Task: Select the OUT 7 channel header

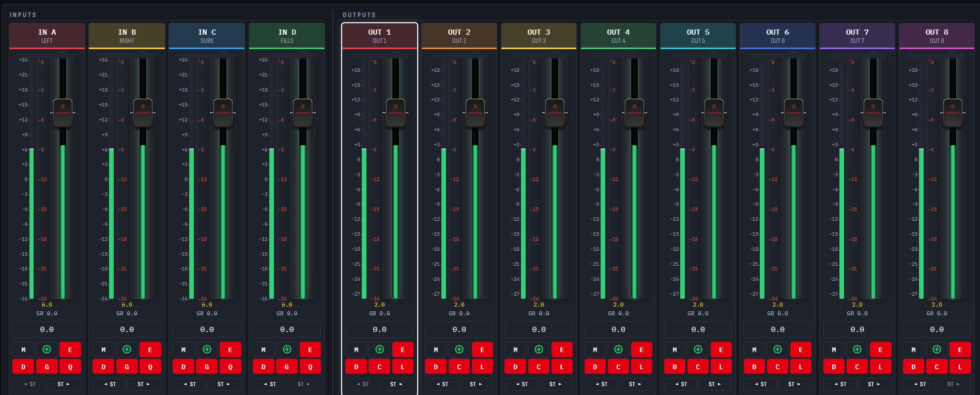Action: coord(857,36)
